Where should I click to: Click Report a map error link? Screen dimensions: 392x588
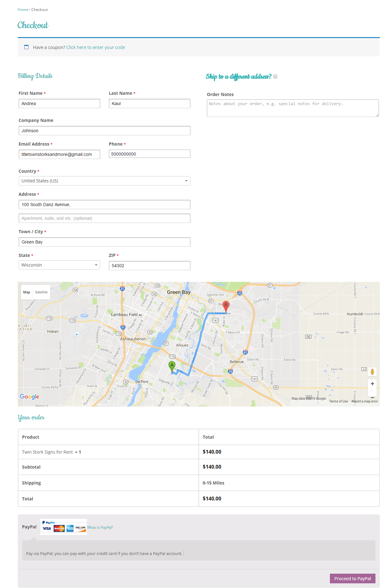(365, 401)
